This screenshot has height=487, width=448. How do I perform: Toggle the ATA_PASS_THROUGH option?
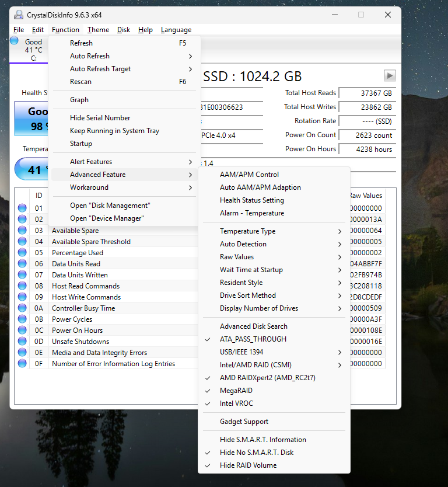tap(253, 339)
